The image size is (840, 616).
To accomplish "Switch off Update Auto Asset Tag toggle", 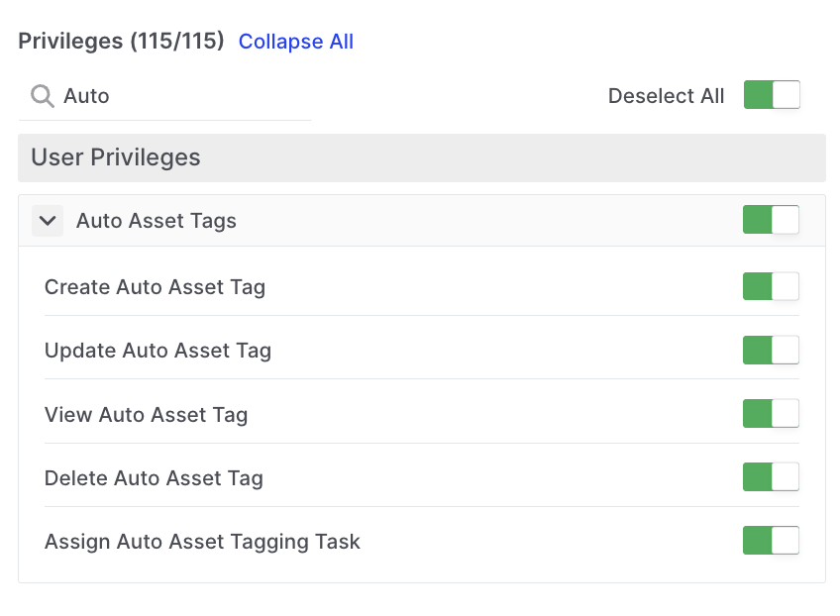I will click(x=770, y=351).
